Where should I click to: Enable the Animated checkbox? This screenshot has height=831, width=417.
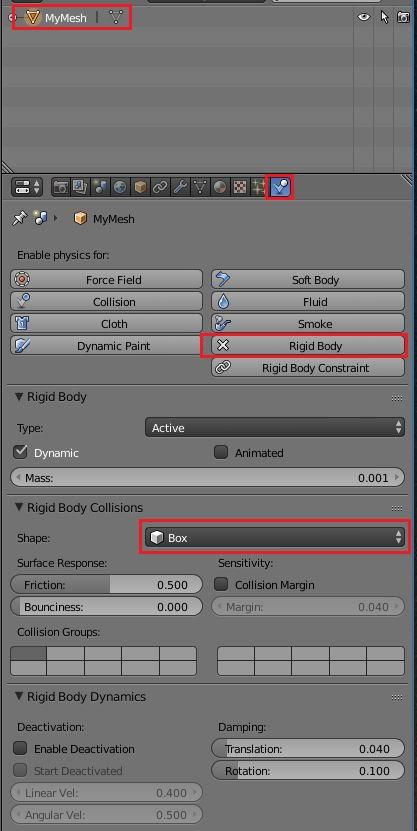[221, 452]
